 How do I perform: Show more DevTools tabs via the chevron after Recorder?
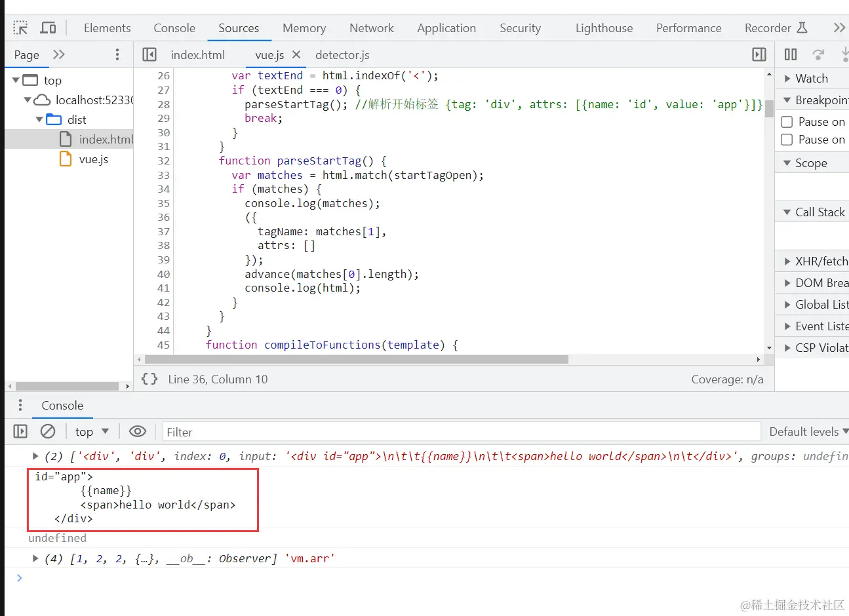(x=839, y=28)
